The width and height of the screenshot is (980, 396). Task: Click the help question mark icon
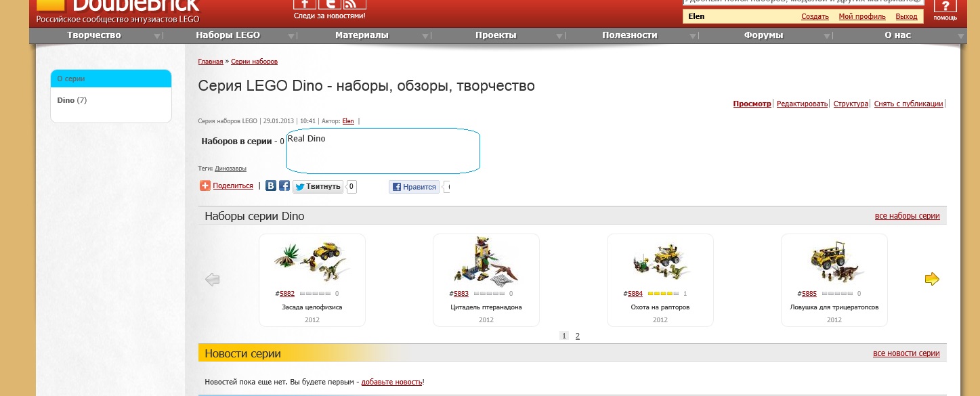945,6
